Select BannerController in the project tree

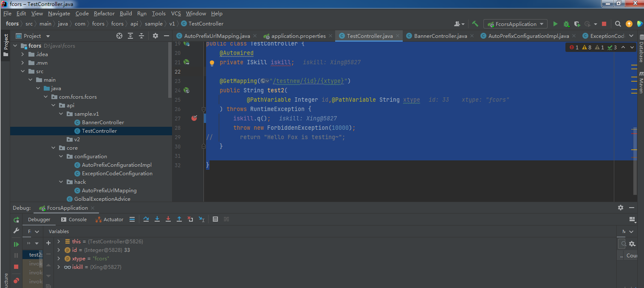103,123
